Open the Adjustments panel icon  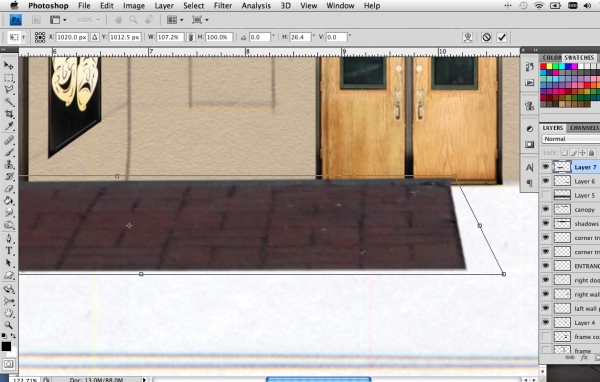tap(529, 129)
